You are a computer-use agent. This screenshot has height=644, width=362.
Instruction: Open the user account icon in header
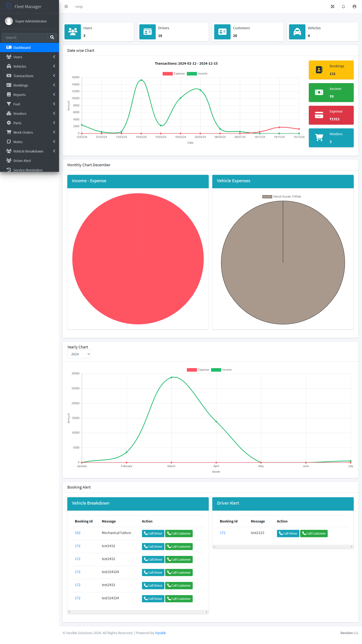354,7
